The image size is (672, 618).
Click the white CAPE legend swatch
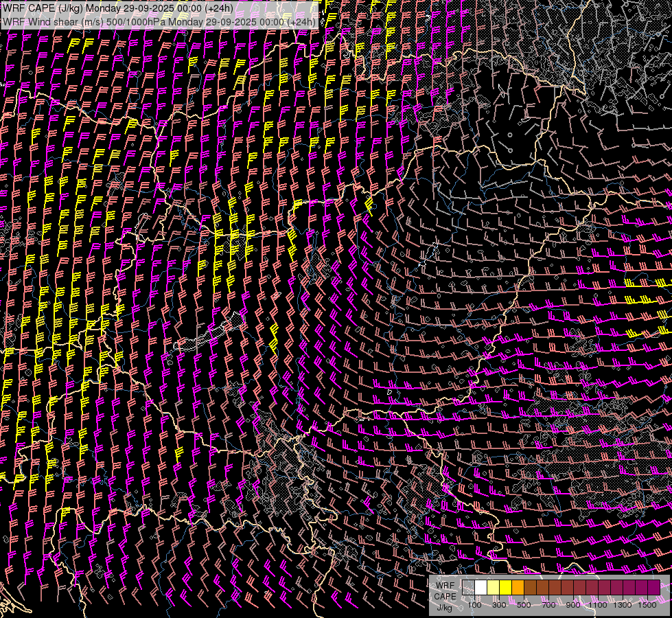pos(480,587)
